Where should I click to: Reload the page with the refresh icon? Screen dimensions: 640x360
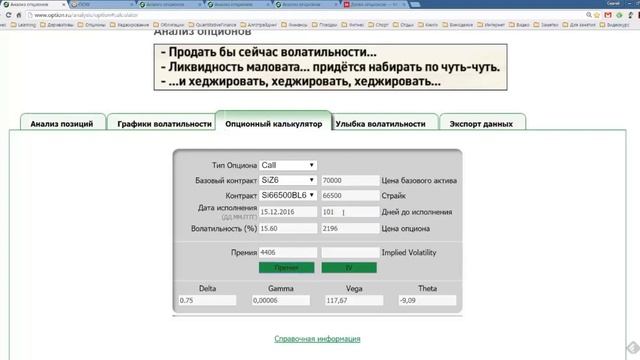8,15
